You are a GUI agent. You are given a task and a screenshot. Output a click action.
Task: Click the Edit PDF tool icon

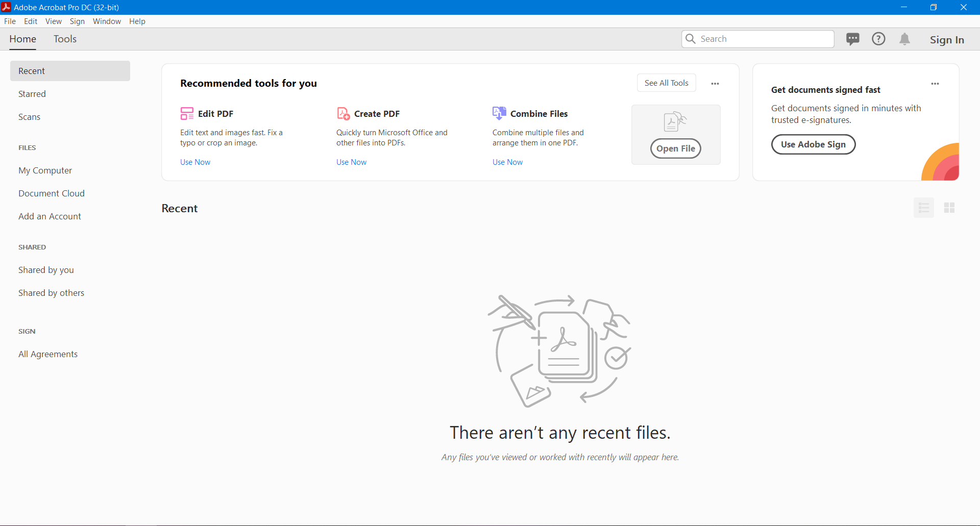coord(187,113)
